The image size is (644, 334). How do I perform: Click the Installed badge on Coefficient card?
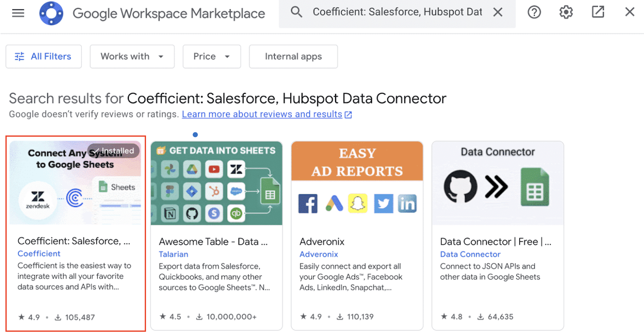point(113,151)
